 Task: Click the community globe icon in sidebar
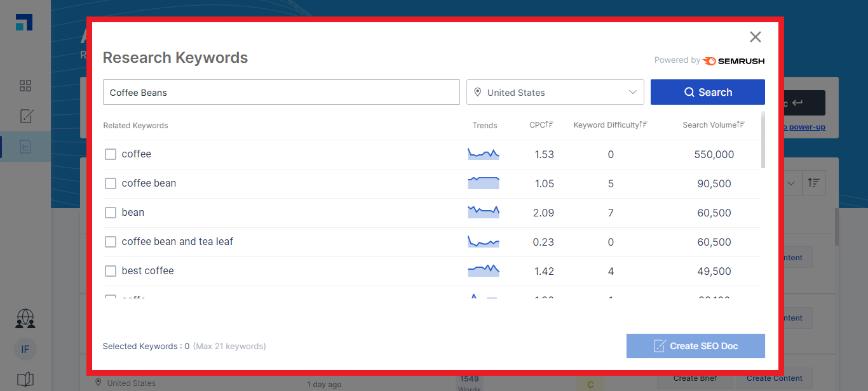[x=25, y=319]
